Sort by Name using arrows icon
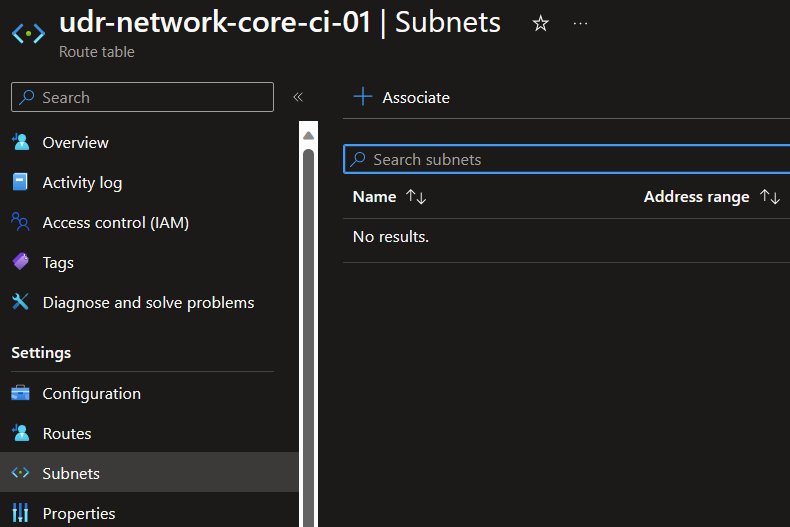This screenshot has height=527, width=790. [x=416, y=196]
